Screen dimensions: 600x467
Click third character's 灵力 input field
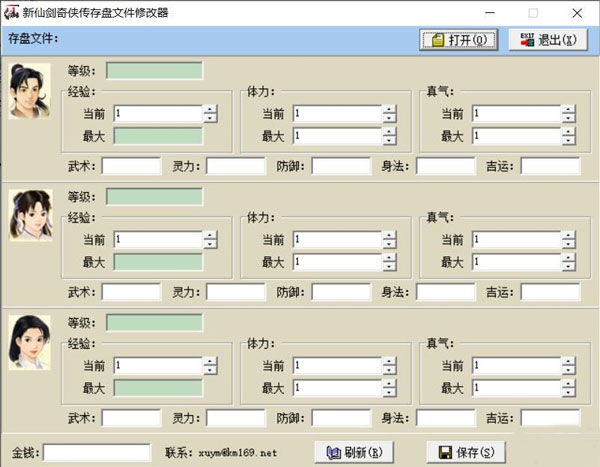pos(236,418)
